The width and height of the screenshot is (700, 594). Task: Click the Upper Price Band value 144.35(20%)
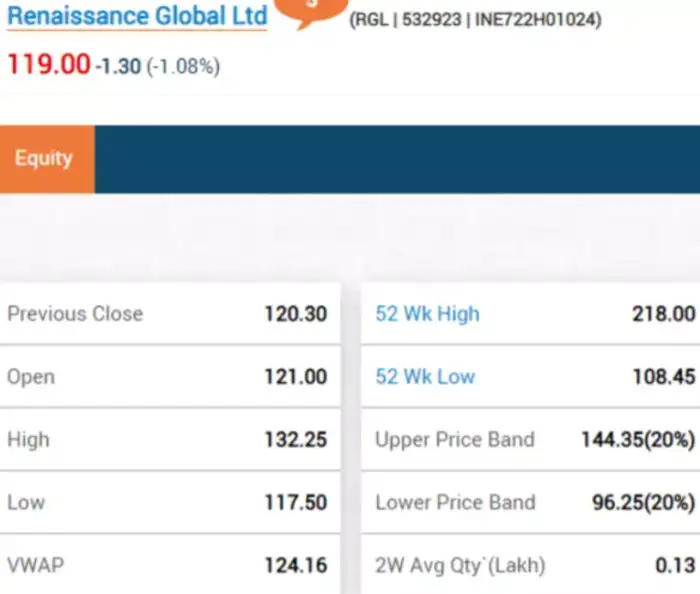(637, 440)
